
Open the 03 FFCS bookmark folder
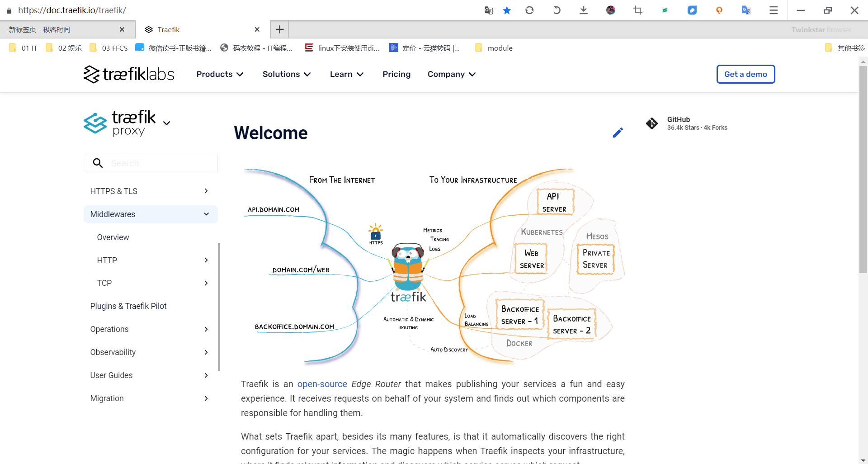108,48
